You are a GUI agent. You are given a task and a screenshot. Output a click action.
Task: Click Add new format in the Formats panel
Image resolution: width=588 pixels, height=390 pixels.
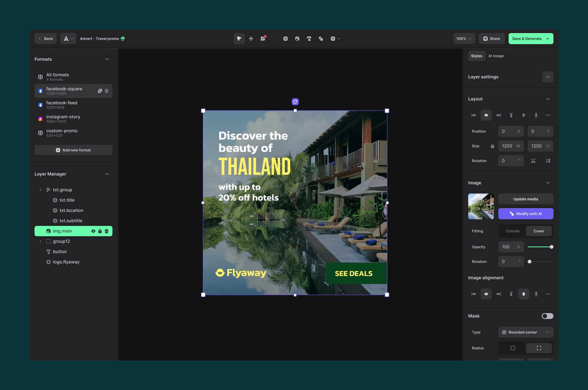73,150
